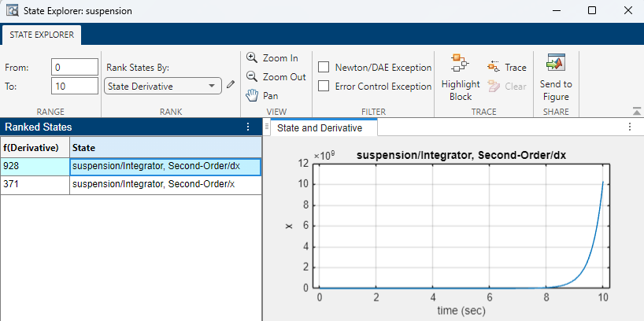Click the From range input field

[x=75, y=68]
